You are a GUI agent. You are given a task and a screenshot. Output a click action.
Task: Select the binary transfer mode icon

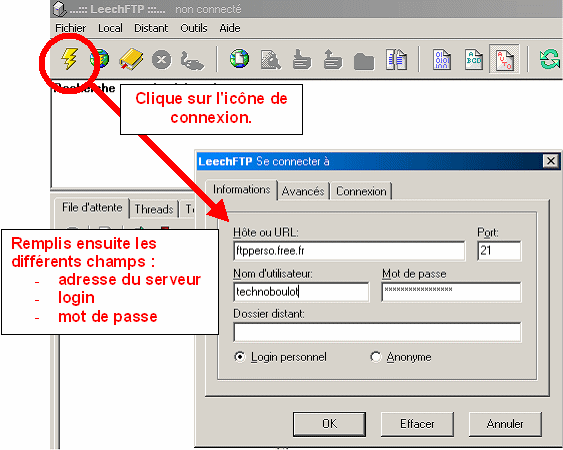(442, 60)
